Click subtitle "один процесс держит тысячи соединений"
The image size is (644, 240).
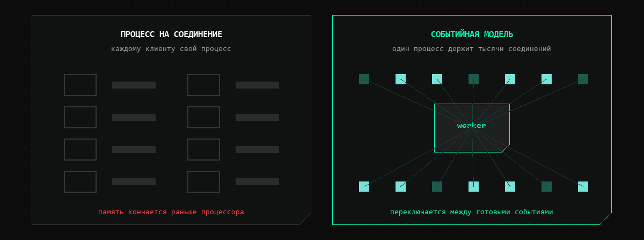click(472, 49)
